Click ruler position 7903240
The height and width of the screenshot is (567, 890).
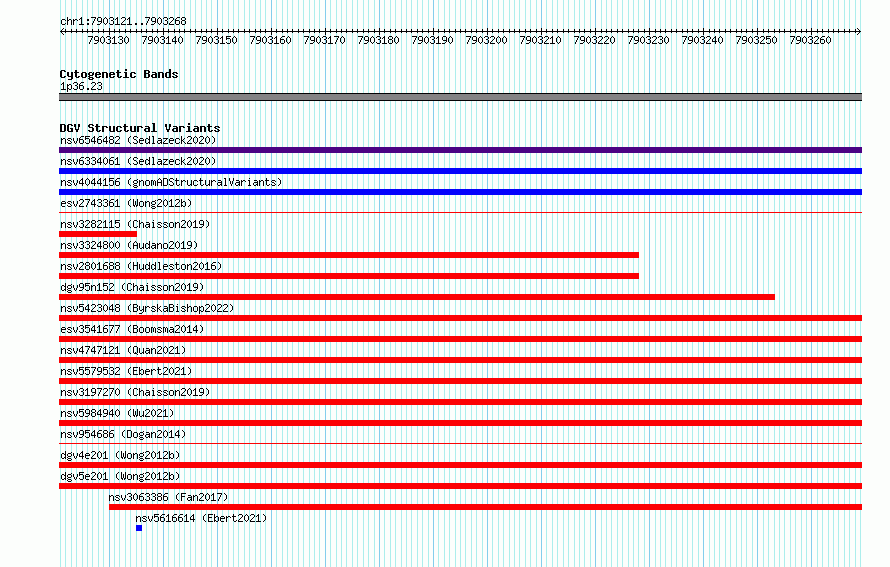click(x=702, y=40)
